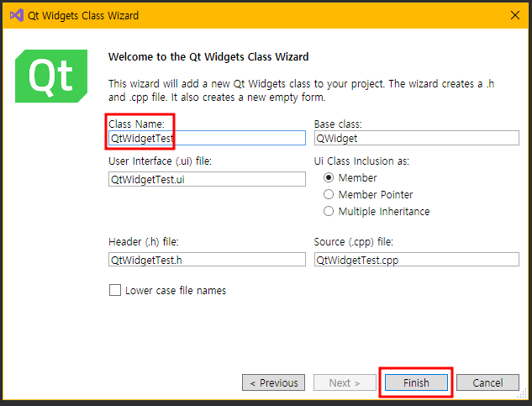Click the window resize grip in the corner
This screenshot has width=532, height=406.
tap(522, 393)
